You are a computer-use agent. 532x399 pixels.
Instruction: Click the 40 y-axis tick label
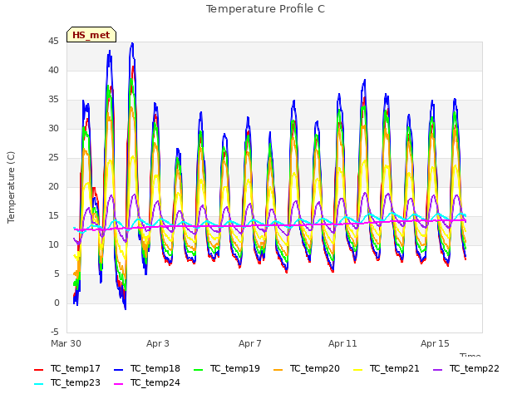[x=53, y=71]
